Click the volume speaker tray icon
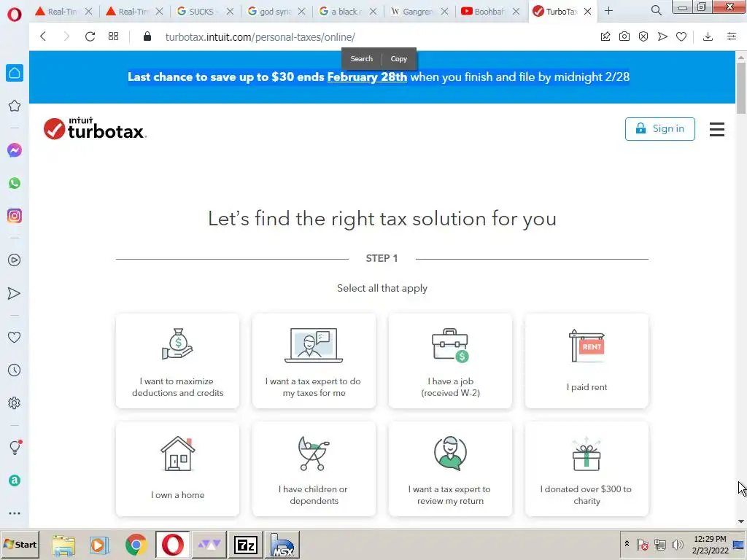 click(x=677, y=544)
